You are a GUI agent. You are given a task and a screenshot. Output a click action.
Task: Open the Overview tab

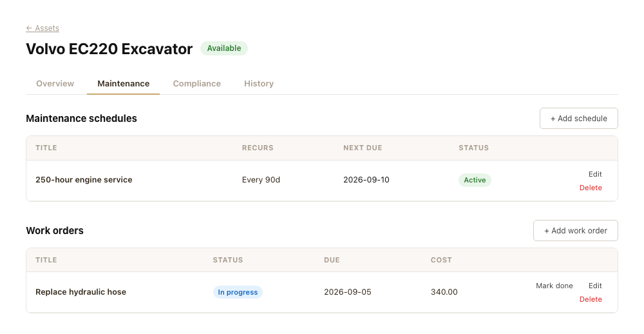point(55,84)
